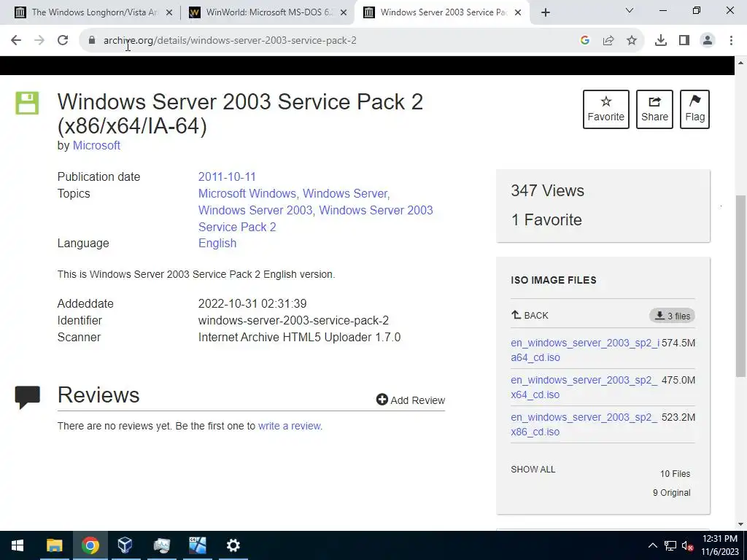Click Internet Archive HTML5 Uploader 1.7.0 text
Image resolution: width=747 pixels, height=560 pixels.
[299, 337]
